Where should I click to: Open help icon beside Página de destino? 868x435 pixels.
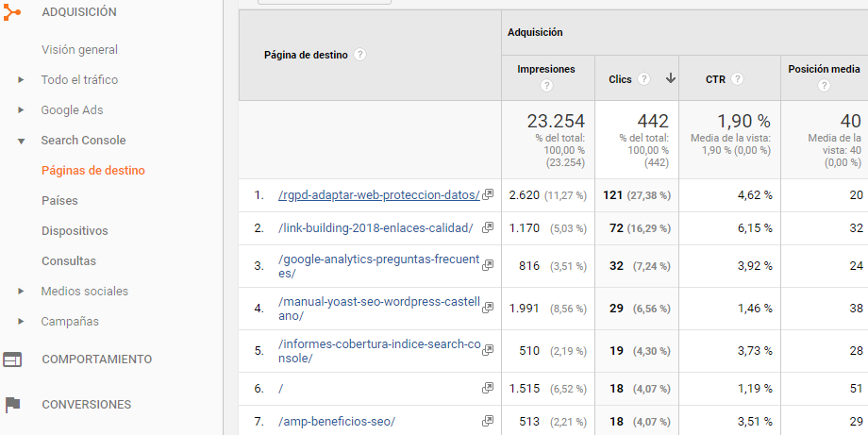[x=359, y=55]
